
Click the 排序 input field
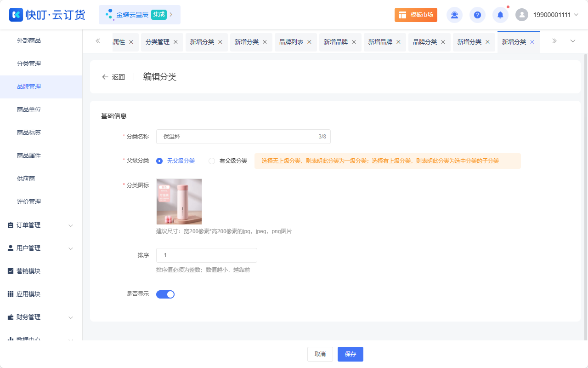(207, 255)
